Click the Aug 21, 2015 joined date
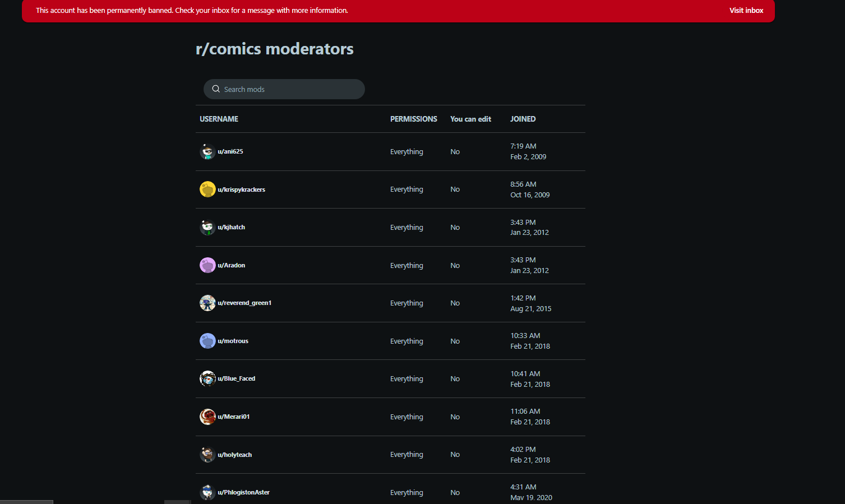 coord(531,309)
